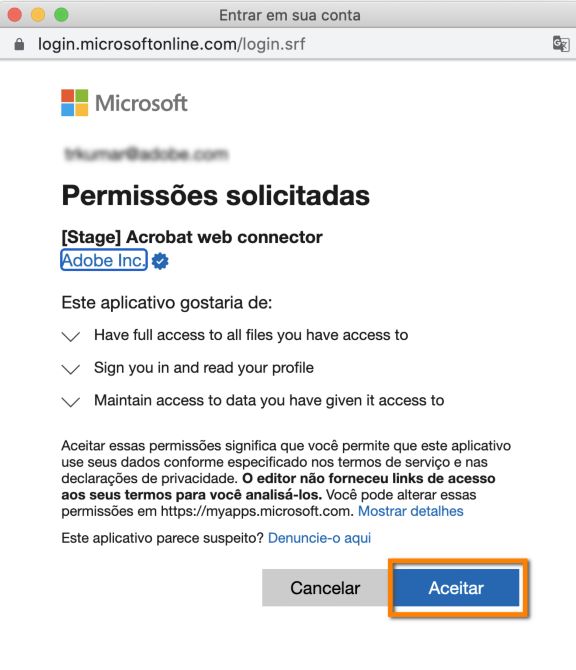Image resolution: width=576 pixels, height=670 pixels.
Task: Click the 'Mostrar detalhes' link
Action: [x=411, y=511]
